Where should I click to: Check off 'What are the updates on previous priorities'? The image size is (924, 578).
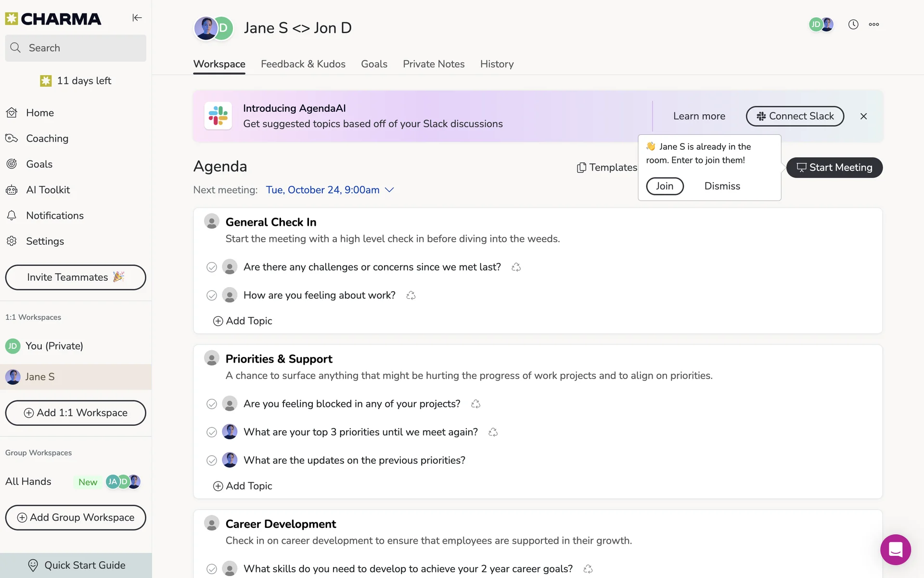[x=212, y=460]
